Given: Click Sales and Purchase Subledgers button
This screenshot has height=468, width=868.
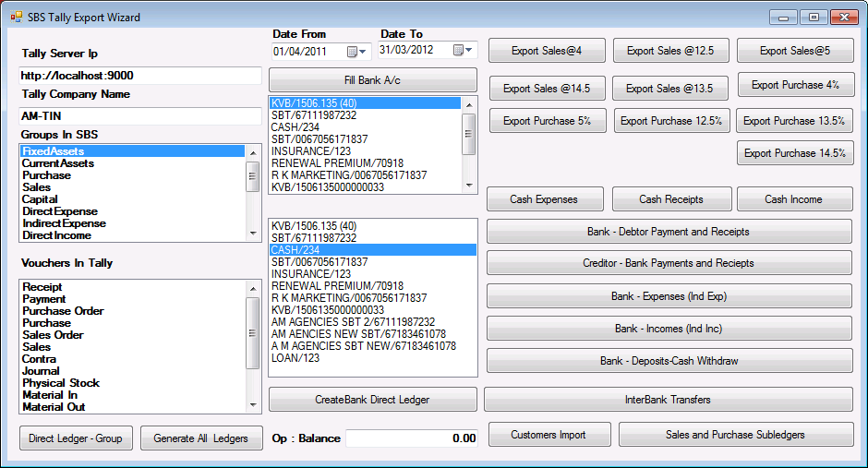Looking at the screenshot, I should tap(736, 434).
